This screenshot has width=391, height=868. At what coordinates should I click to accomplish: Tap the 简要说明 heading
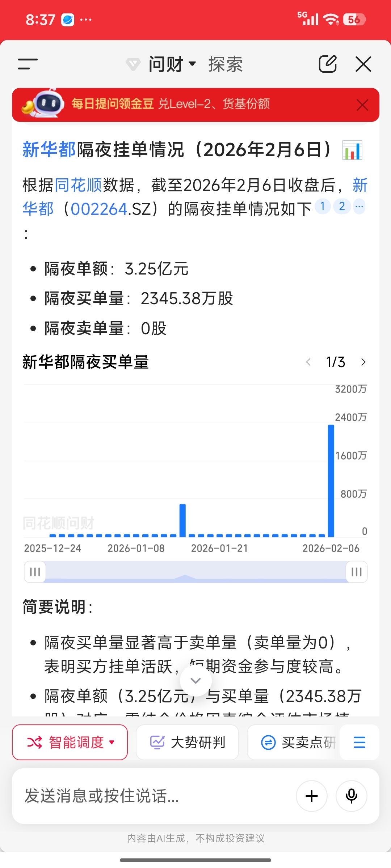click(57, 607)
